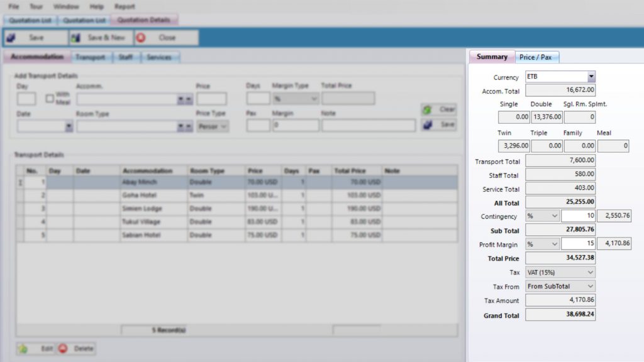Click the Clear button icon
The height and width of the screenshot is (362, 644).
428,109
